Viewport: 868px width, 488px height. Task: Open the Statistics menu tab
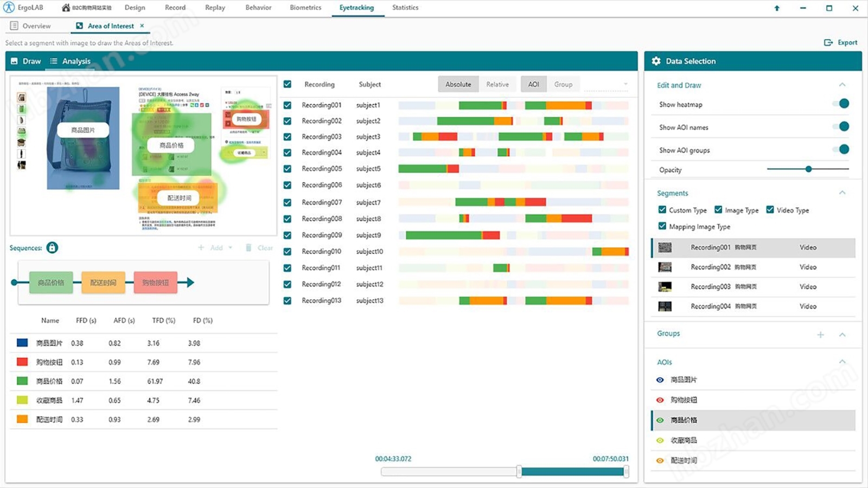pyautogui.click(x=405, y=8)
